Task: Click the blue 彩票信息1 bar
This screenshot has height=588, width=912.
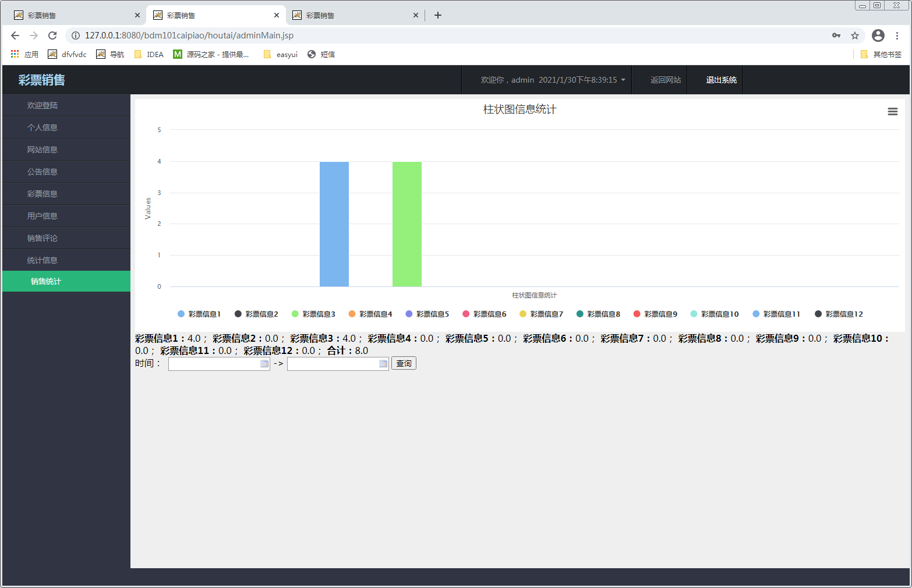Action: tap(334, 224)
